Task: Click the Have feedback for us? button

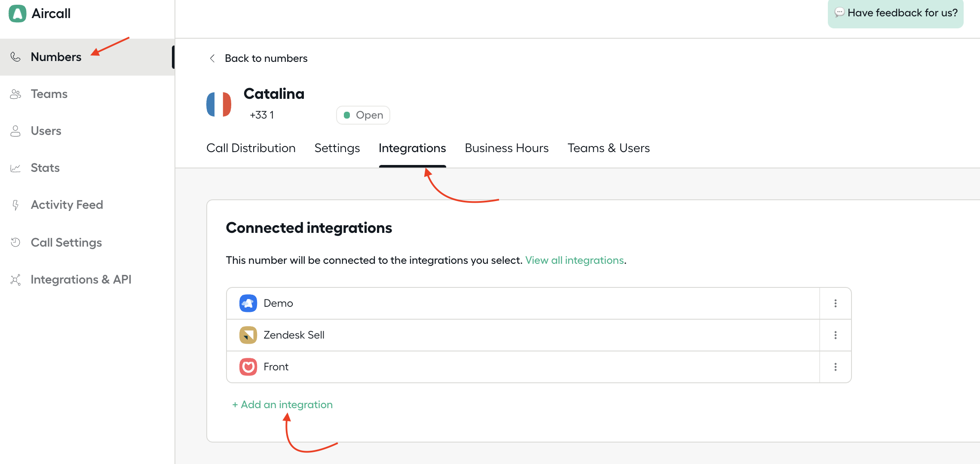Action: tap(896, 13)
